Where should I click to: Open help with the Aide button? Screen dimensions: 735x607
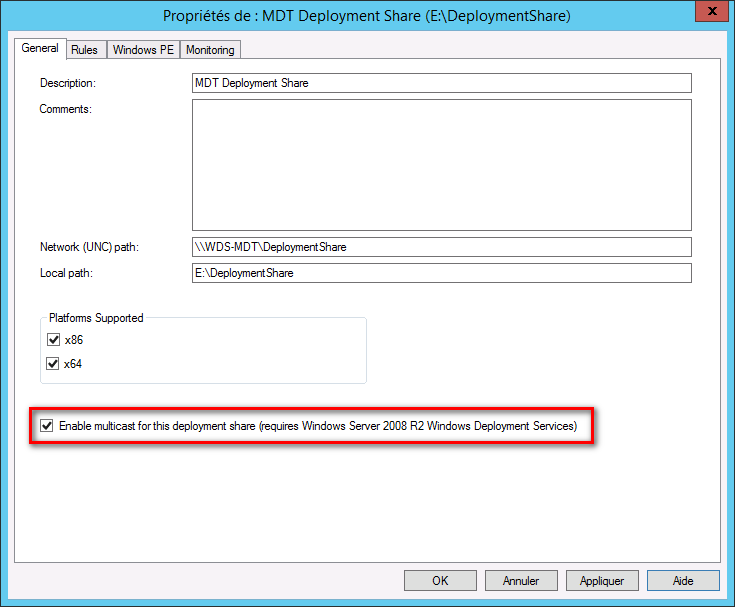pyautogui.click(x=683, y=581)
